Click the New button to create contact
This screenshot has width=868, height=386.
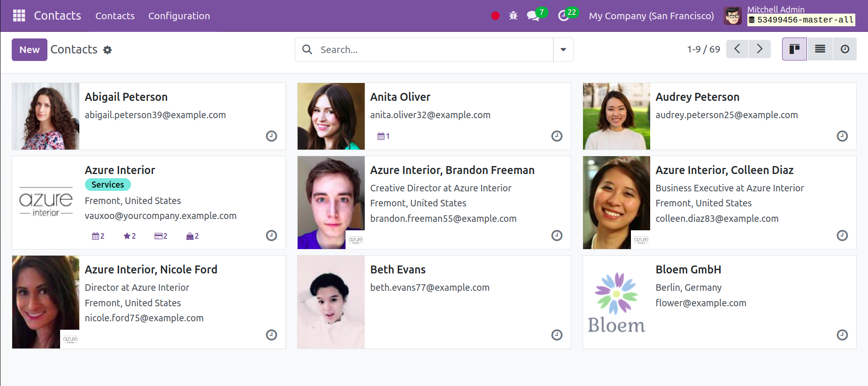coord(29,50)
